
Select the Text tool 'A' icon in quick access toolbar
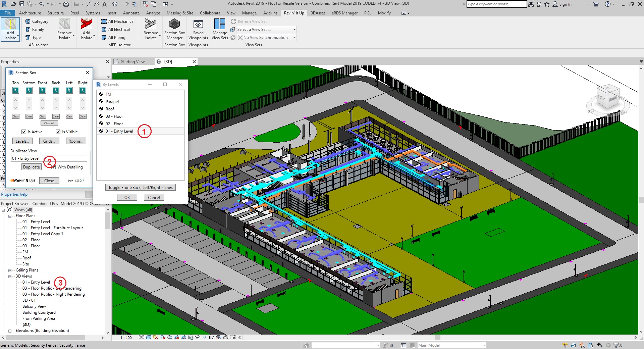tap(105, 4)
